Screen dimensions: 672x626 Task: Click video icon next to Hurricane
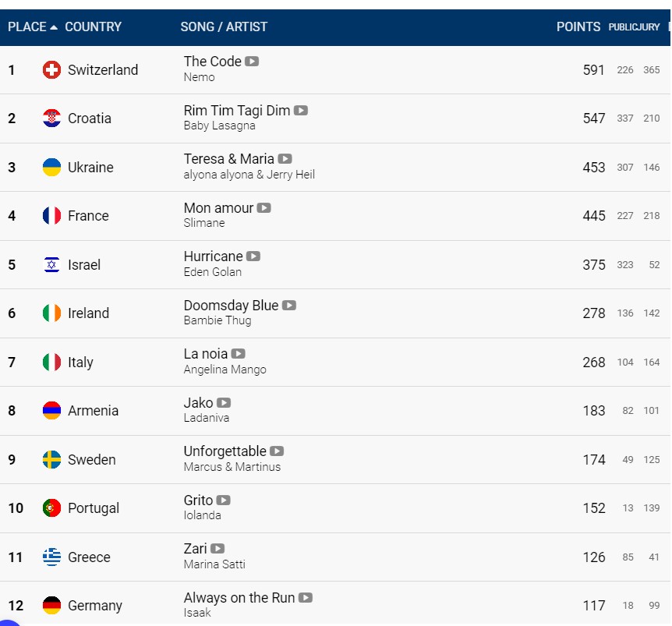tap(253, 256)
